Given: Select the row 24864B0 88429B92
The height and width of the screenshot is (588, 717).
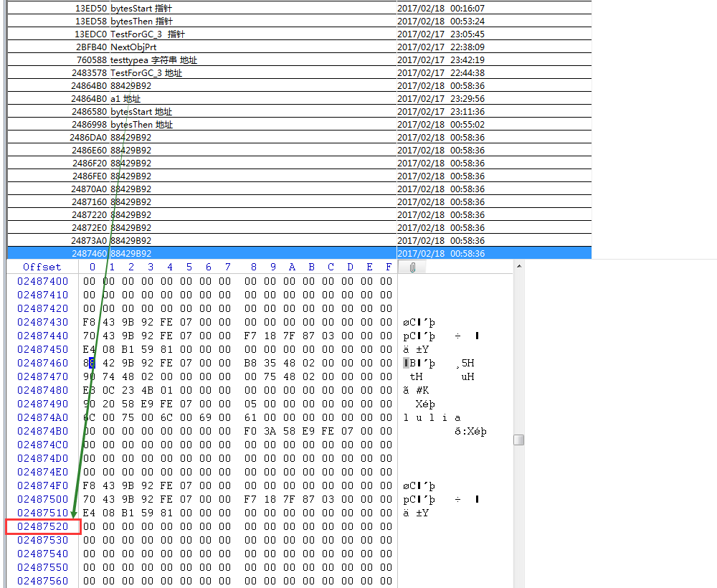Looking at the screenshot, I should tap(300, 85).
